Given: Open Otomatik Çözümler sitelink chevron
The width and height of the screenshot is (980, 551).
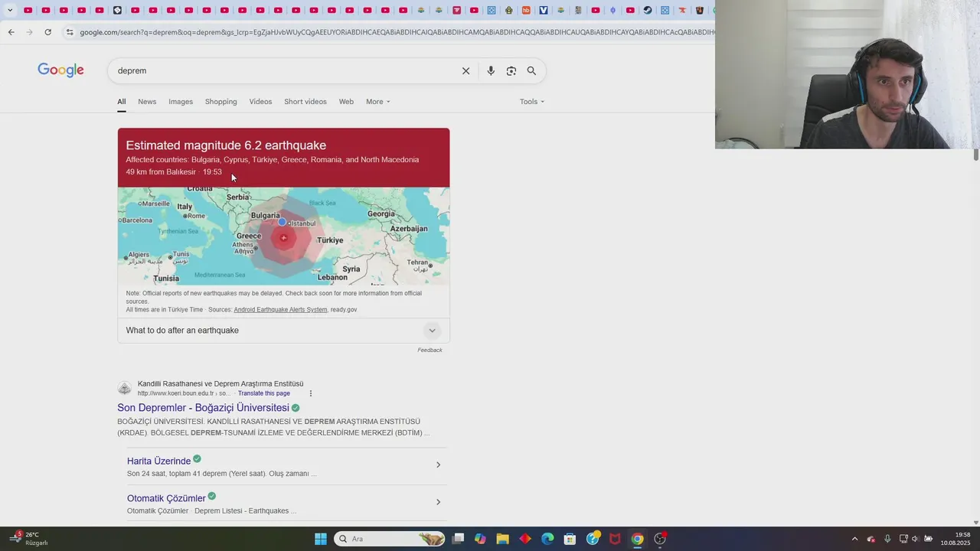Looking at the screenshot, I should (x=438, y=502).
